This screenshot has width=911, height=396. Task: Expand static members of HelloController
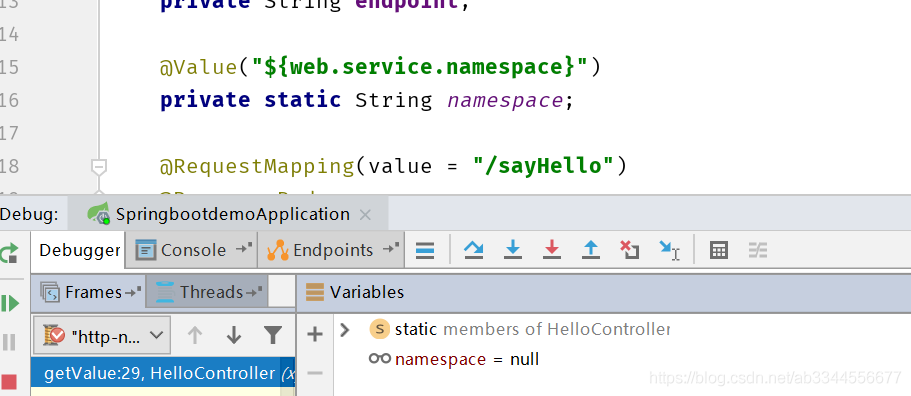(345, 330)
